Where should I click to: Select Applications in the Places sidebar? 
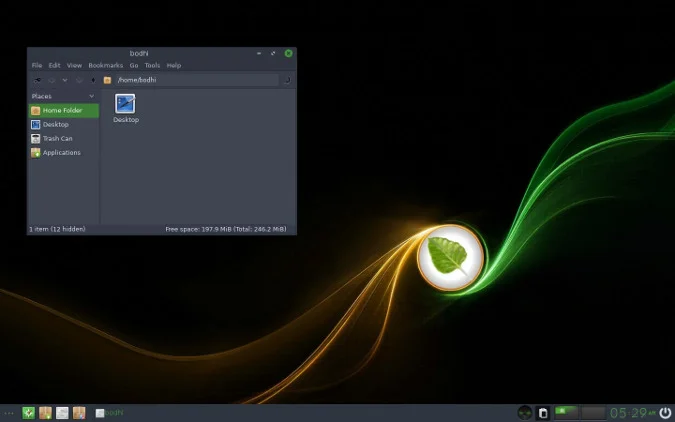click(60, 152)
